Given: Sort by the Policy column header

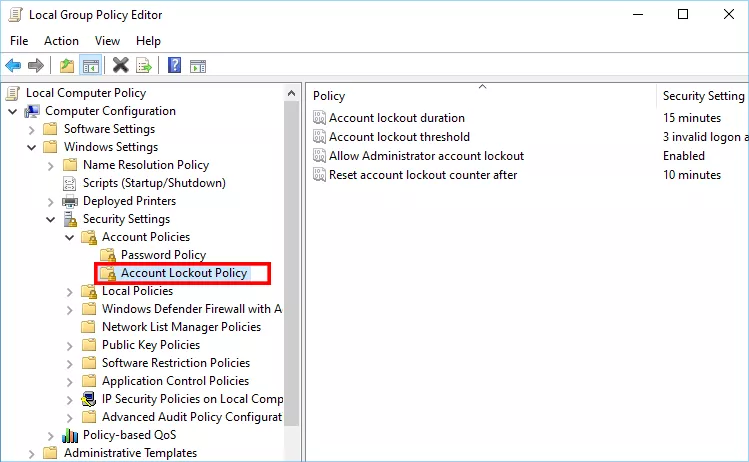Looking at the screenshot, I should 482,96.
